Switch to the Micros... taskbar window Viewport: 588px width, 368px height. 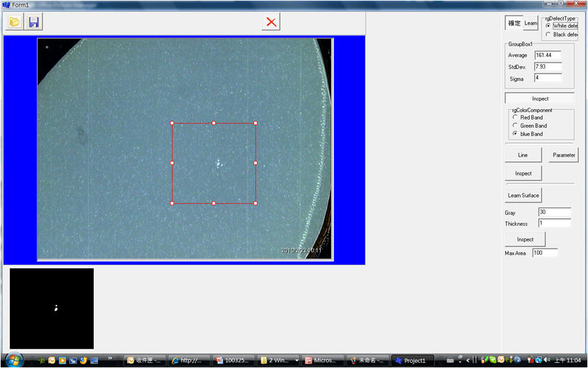pos(323,360)
